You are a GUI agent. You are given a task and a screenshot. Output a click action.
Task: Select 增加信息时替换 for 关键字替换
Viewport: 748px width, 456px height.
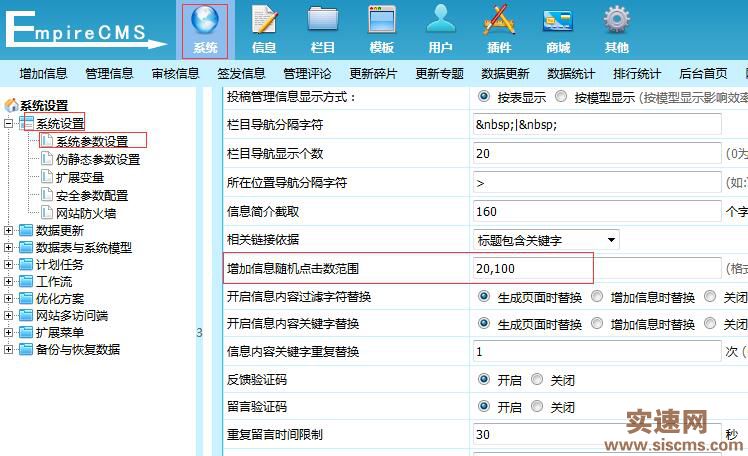click(597, 323)
